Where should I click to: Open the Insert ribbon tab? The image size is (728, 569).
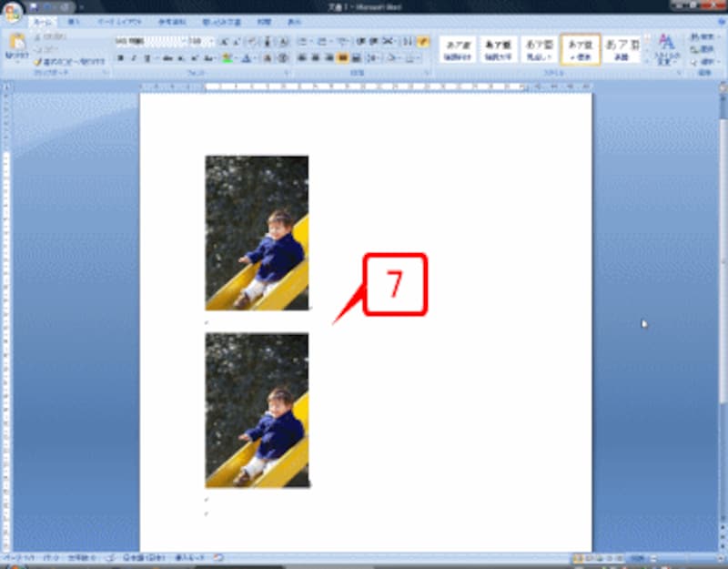[x=74, y=22]
